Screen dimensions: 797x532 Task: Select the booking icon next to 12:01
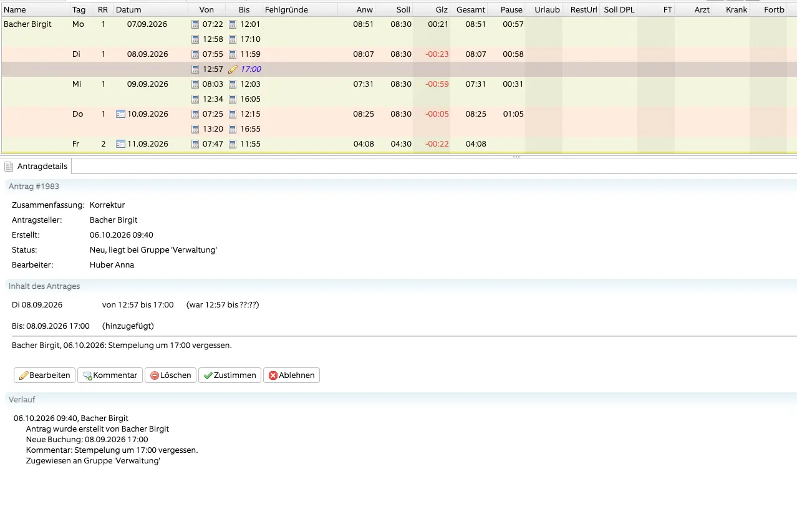tap(233, 24)
